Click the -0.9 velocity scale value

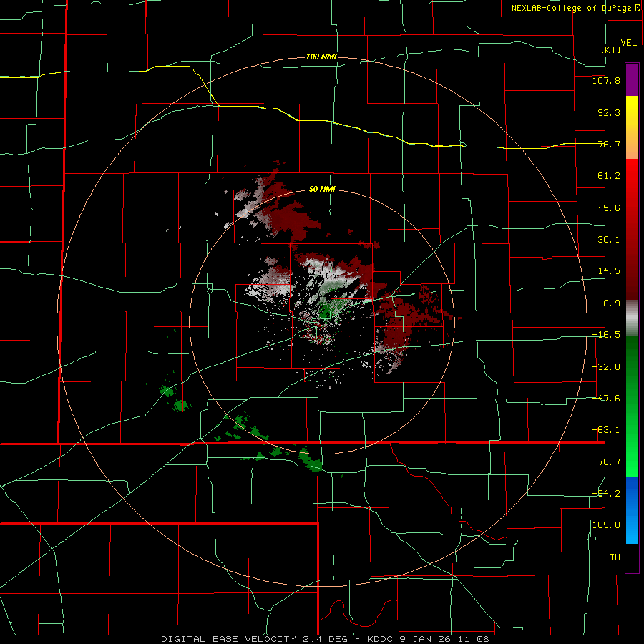click(x=609, y=303)
